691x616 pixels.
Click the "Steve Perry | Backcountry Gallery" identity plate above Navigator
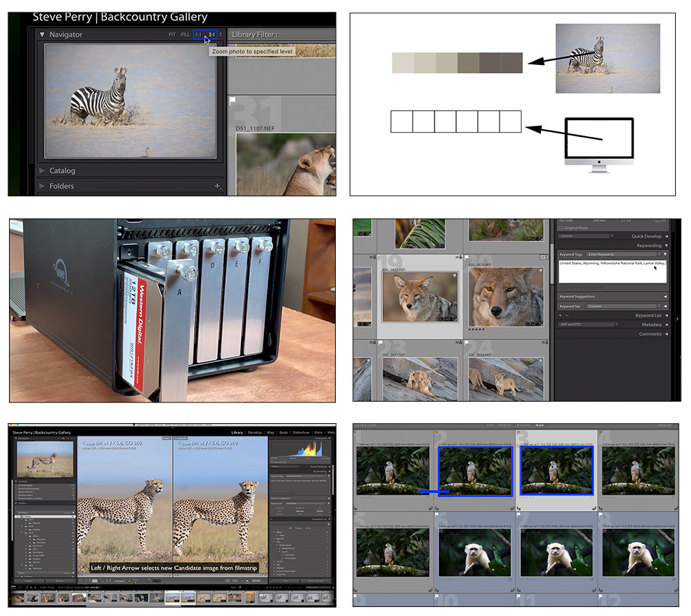(x=120, y=17)
